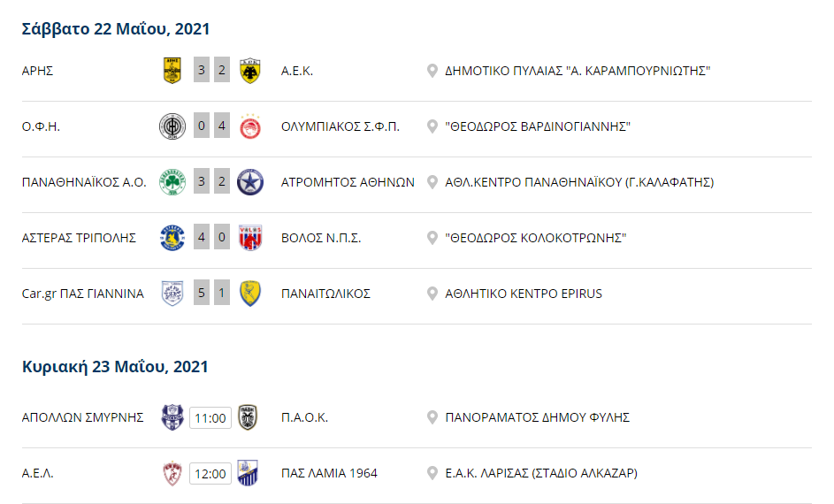
Task: Click the Π.Α.Ο.Κ. black crest
Action: (x=248, y=417)
